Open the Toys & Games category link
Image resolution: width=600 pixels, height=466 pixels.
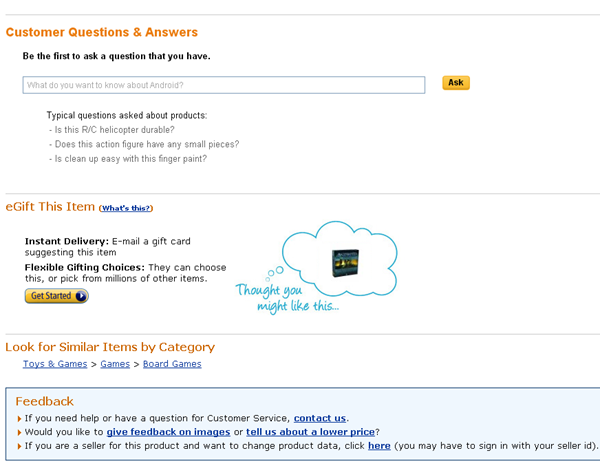55,364
